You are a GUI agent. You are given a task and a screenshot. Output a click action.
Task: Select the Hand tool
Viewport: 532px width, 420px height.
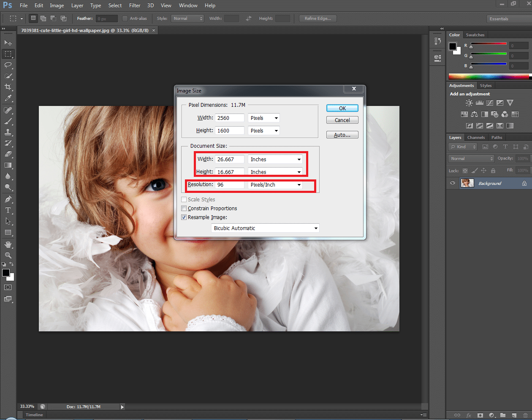pyautogui.click(x=8, y=244)
